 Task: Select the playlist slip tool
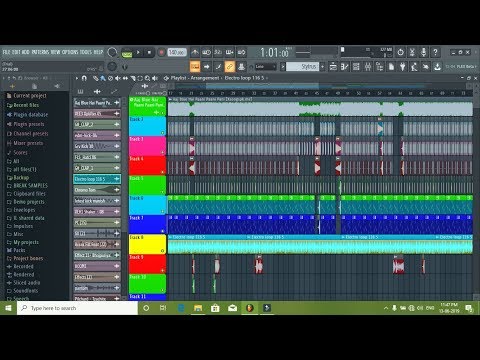(x=125, y=78)
